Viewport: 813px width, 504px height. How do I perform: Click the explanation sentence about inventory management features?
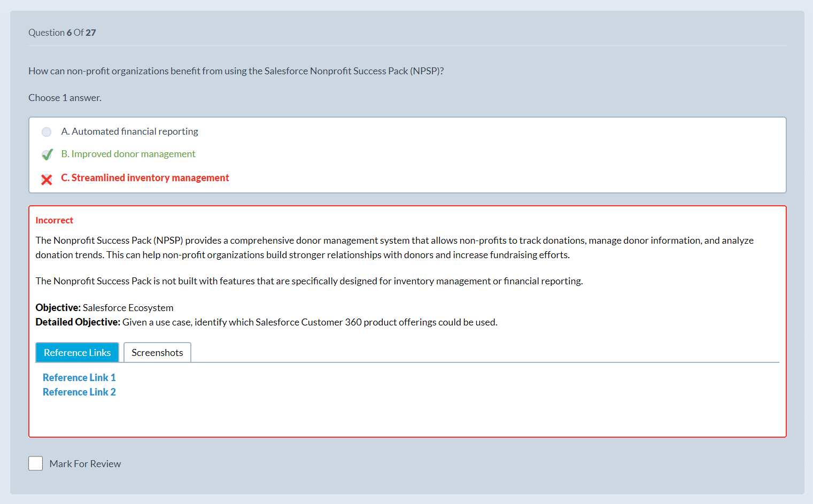coord(309,281)
